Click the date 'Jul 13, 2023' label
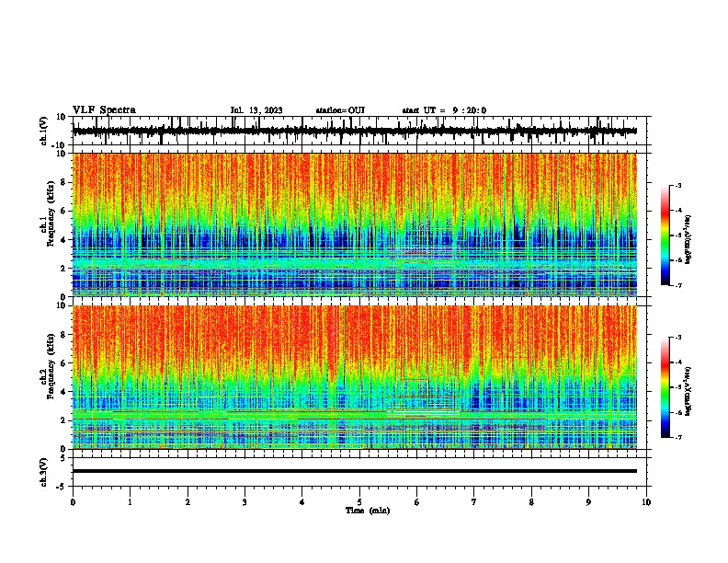This screenshot has width=728, height=563. (256, 110)
